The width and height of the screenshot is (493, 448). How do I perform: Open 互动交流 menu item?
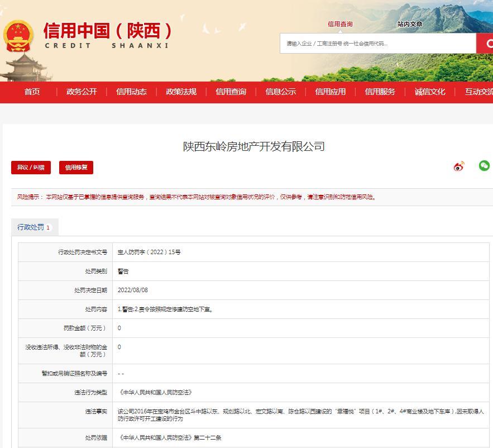(479, 92)
